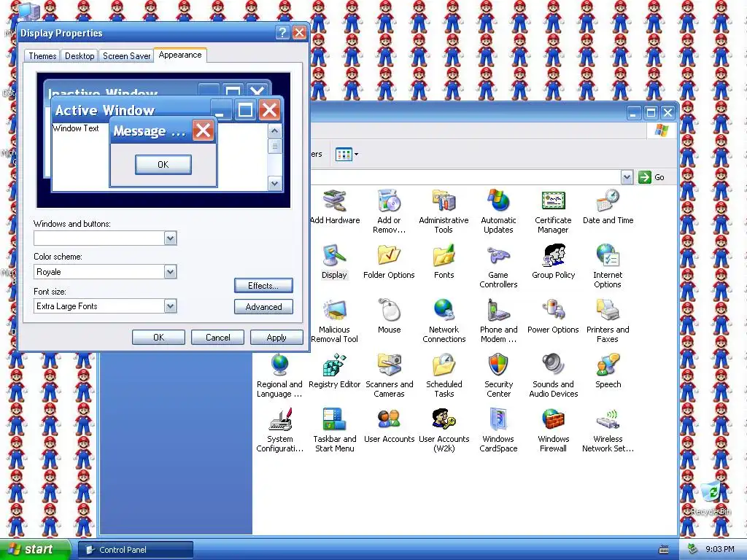This screenshot has width=747, height=560.
Task: Click the Advanced button
Action: [x=263, y=307]
